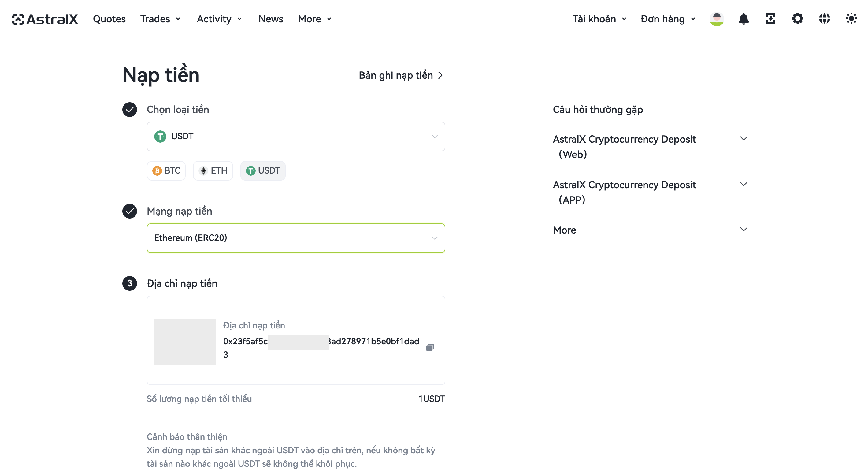Open the user avatar profile
Viewport: 868px width, 472px height.
pyautogui.click(x=717, y=19)
